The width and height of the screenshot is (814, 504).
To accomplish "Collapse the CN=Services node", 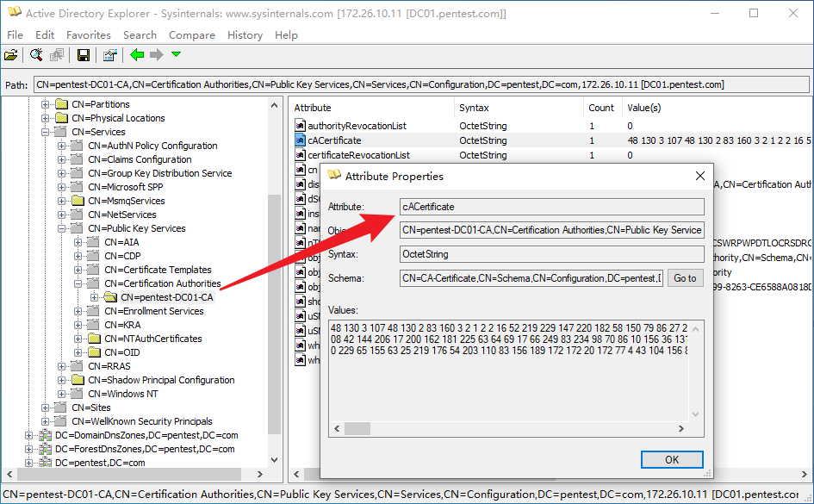I will tap(45, 132).
